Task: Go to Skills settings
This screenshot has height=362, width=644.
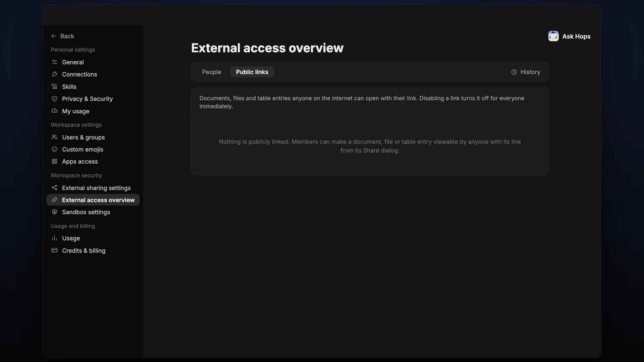Action: [x=93, y=86]
